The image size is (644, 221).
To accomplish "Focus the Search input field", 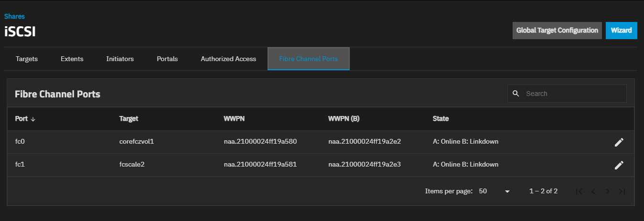I will (573, 94).
